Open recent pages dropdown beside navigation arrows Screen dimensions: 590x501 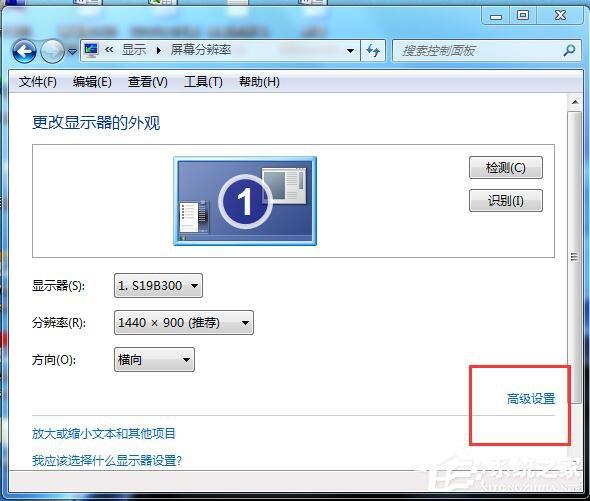pyautogui.click(x=72, y=51)
